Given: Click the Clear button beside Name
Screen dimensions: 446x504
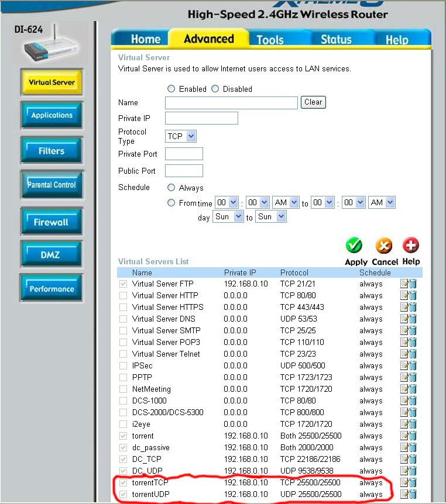Looking at the screenshot, I should 313,102.
